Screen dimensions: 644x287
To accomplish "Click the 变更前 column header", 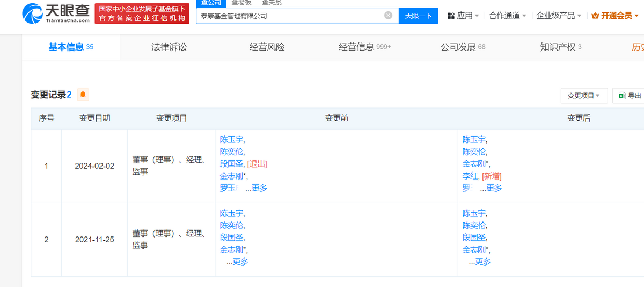I will tap(336, 118).
